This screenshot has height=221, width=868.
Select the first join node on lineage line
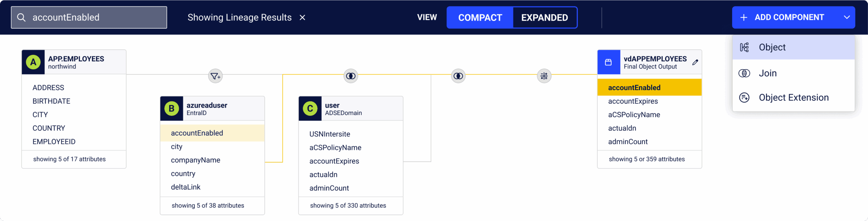tap(351, 76)
